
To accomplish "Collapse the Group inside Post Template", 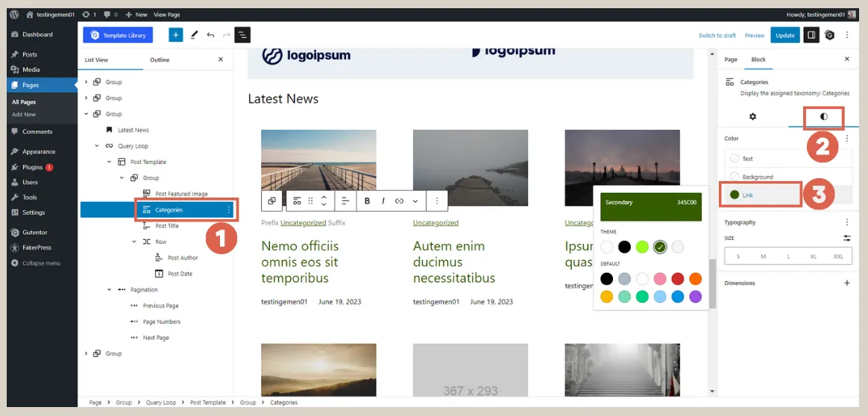I will coord(122,178).
